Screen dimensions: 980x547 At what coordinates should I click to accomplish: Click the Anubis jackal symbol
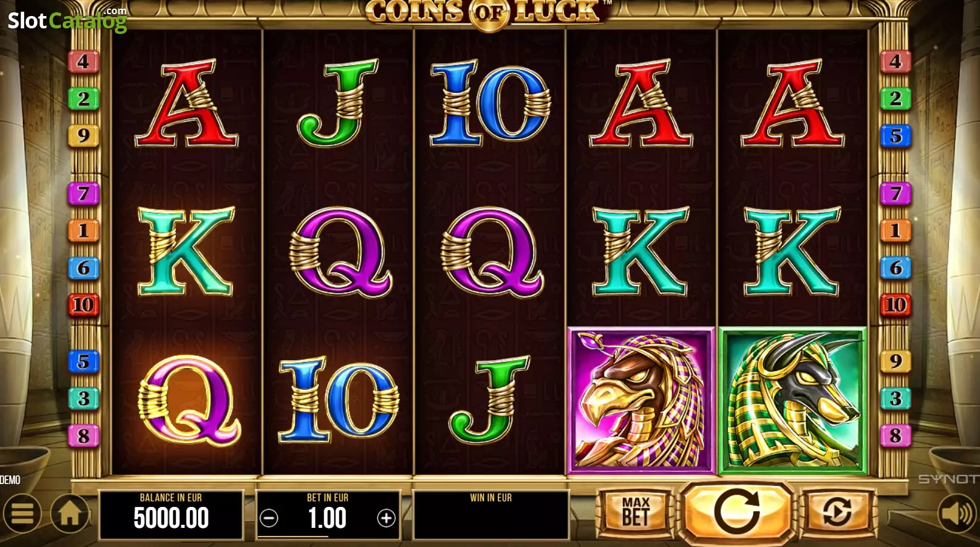pos(793,401)
